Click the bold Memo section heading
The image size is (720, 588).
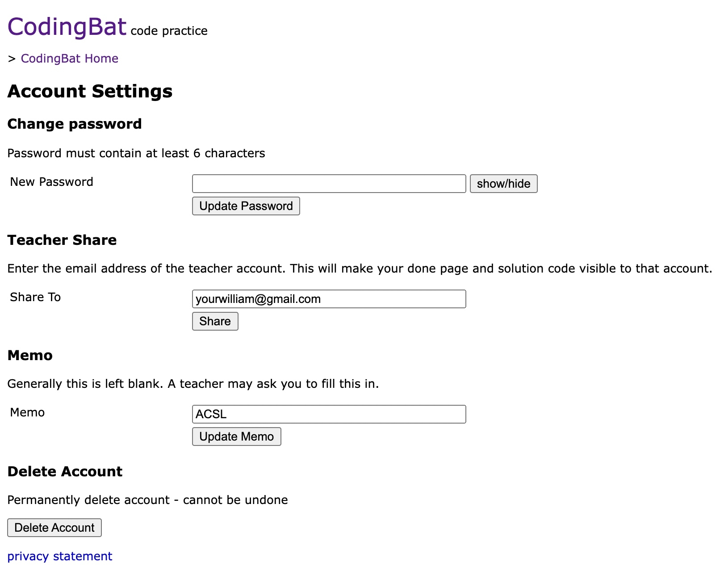click(30, 355)
